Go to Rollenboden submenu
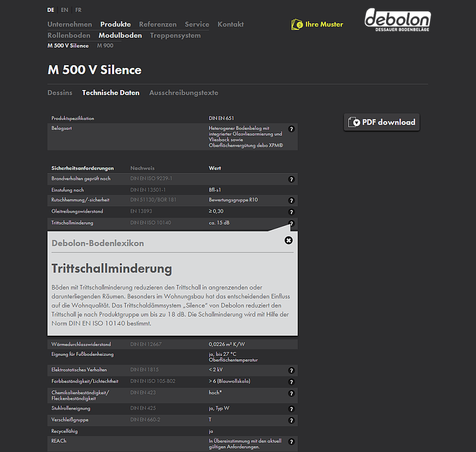Image resolution: width=476 pixels, height=452 pixels. (69, 36)
